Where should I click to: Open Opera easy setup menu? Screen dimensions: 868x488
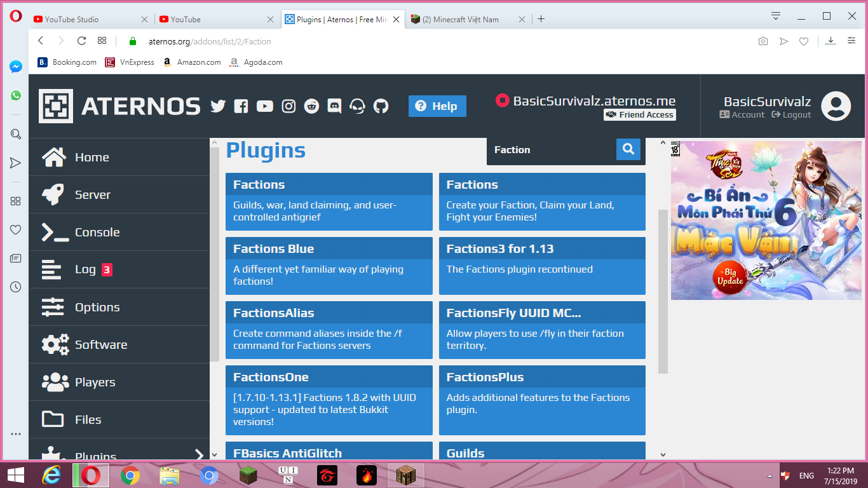[x=851, y=41]
